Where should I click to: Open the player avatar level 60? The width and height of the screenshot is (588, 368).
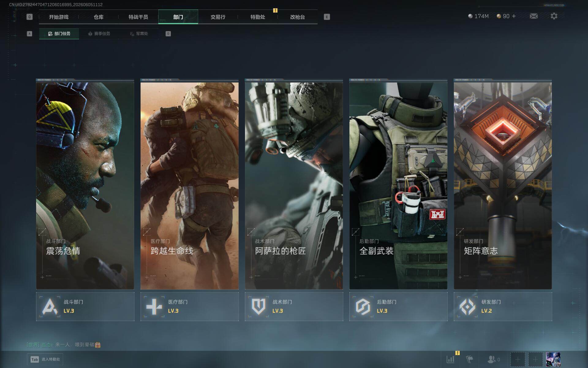[553, 359]
